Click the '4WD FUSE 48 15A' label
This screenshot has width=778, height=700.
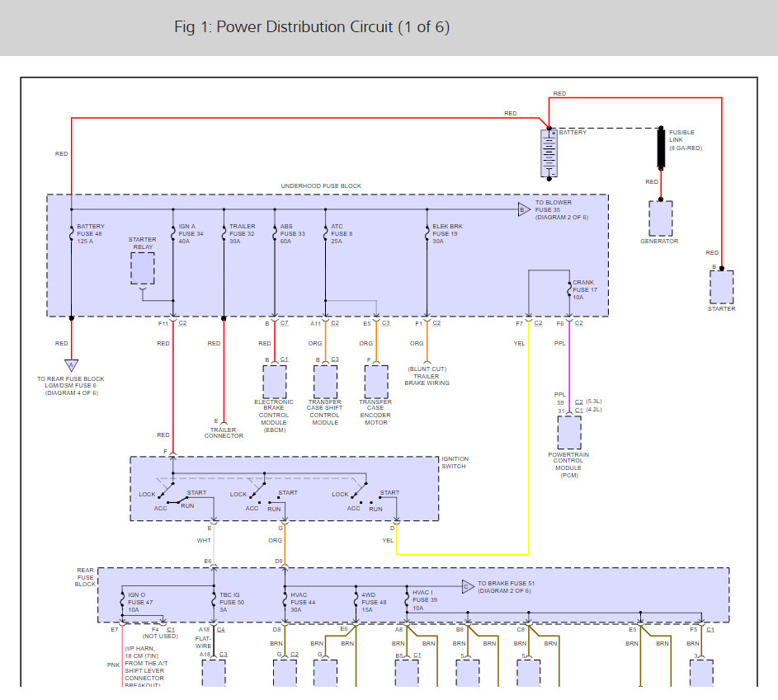click(x=374, y=603)
